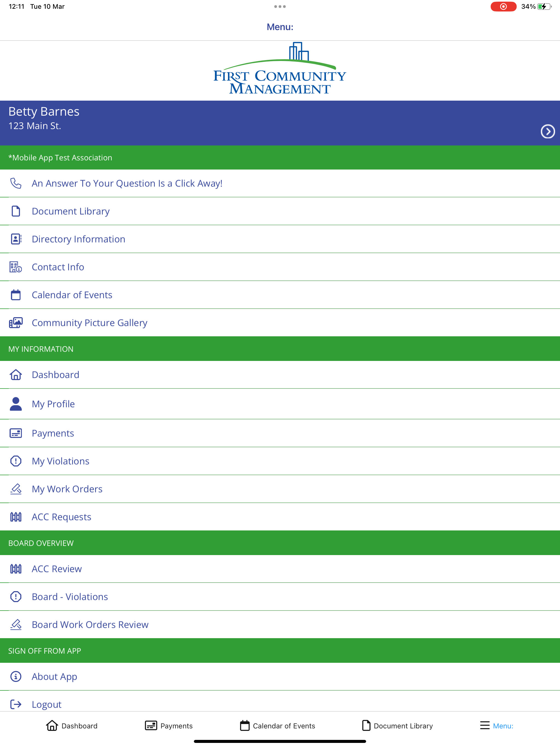
Task: Open Contact Info menu entry
Action: (x=280, y=267)
